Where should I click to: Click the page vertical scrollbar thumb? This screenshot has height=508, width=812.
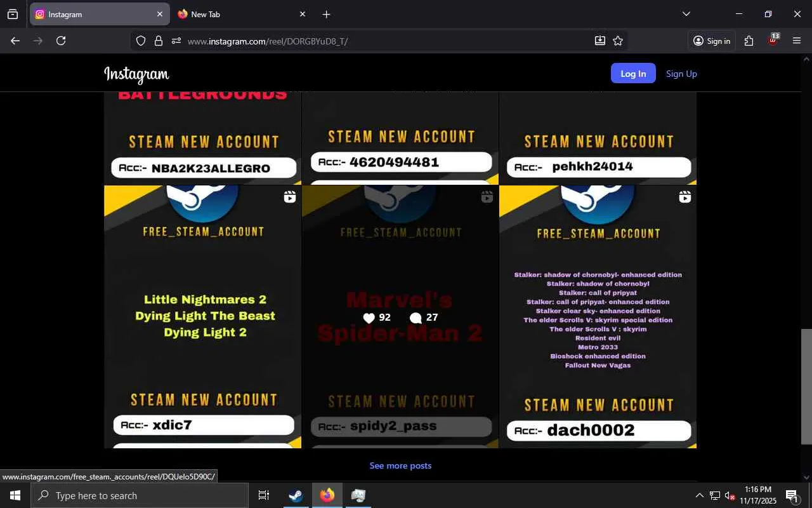[x=806, y=386]
